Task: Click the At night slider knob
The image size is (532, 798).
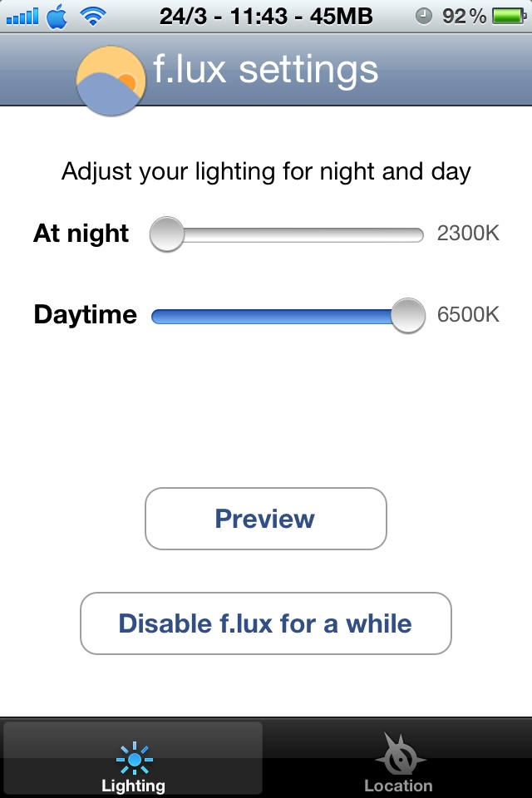Action: [166, 234]
